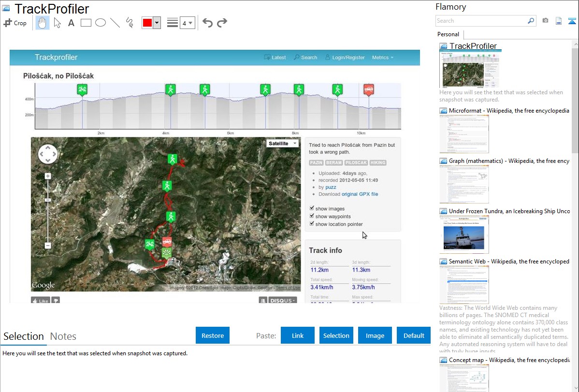Image resolution: width=579 pixels, height=392 pixels.
Task: Click Search in the Trackprofiler navbar
Action: point(305,57)
